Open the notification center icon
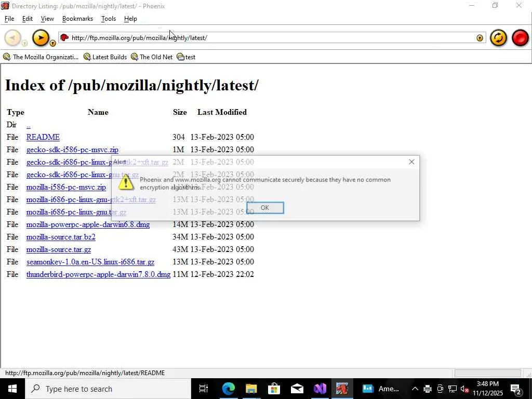 coord(516,389)
